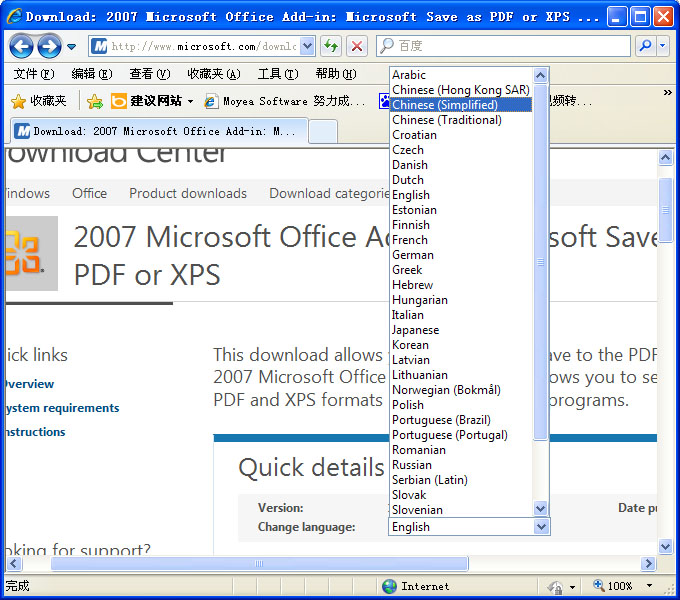Viewport: 680px width, 600px height.
Task: Choose Dutch from the list
Action: (x=461, y=180)
